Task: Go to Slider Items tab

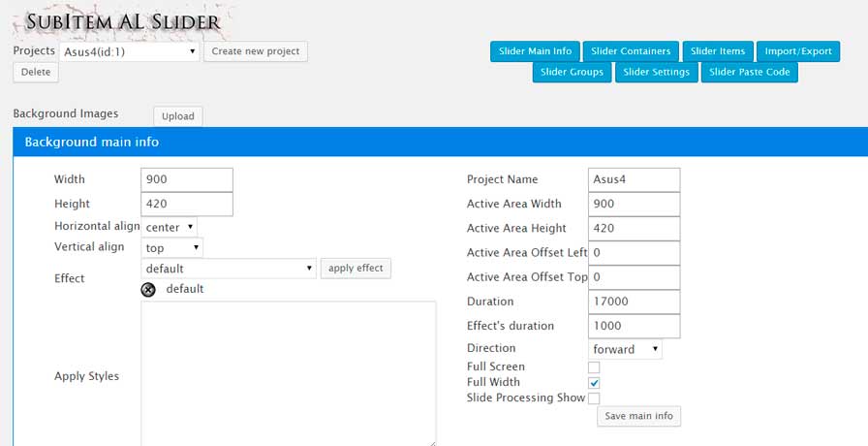Action: pyautogui.click(x=718, y=51)
